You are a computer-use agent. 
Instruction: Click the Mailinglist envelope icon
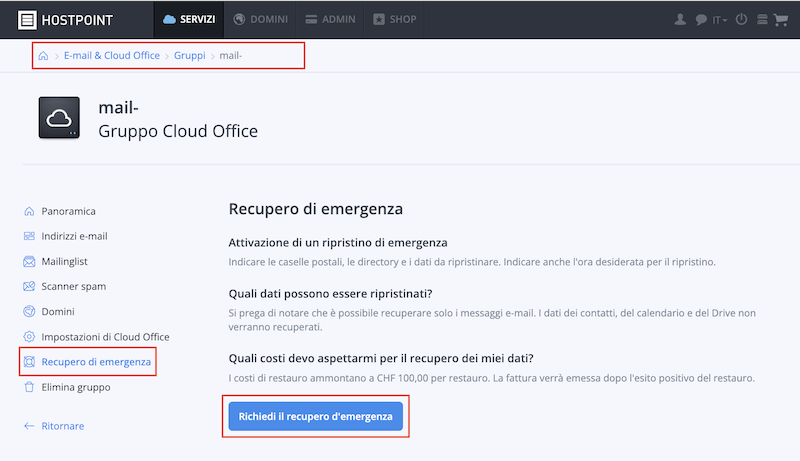[29, 262]
